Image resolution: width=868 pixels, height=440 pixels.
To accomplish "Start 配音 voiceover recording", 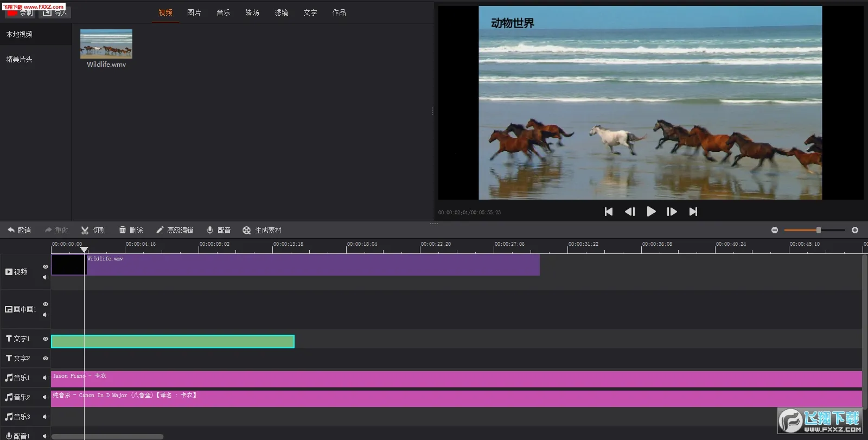I will click(219, 231).
